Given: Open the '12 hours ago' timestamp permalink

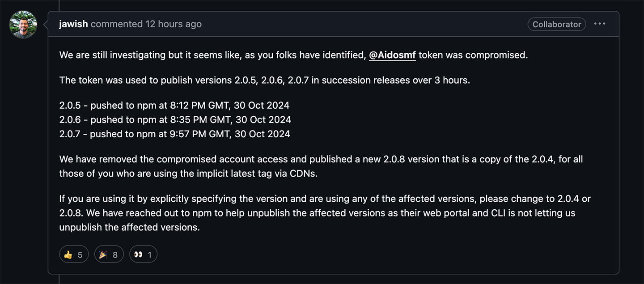Looking at the screenshot, I should [174, 24].
